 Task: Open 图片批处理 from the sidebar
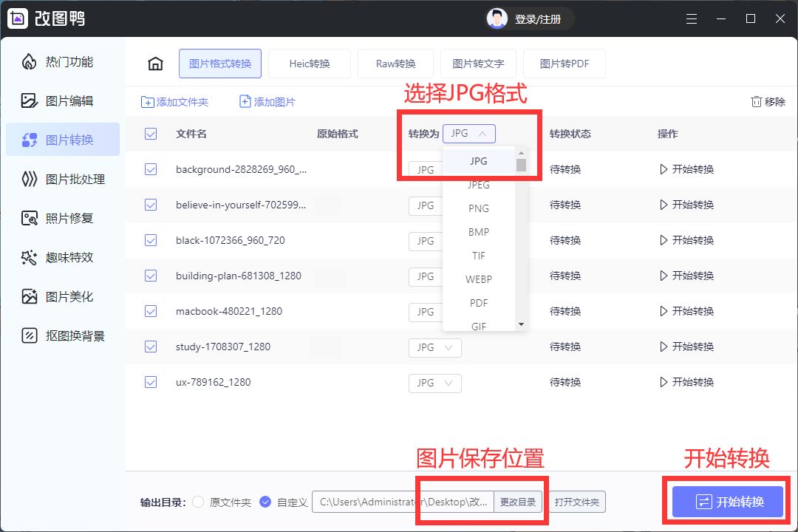pyautogui.click(x=63, y=178)
